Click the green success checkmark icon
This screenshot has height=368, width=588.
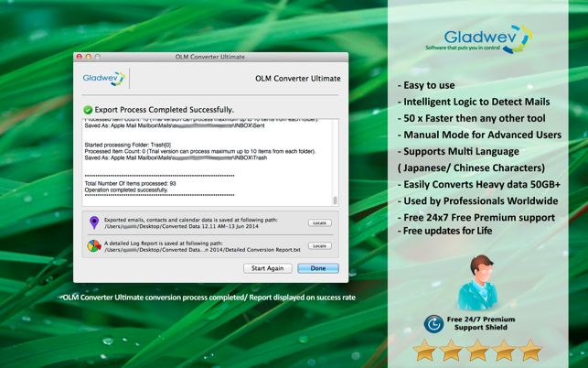pos(88,110)
